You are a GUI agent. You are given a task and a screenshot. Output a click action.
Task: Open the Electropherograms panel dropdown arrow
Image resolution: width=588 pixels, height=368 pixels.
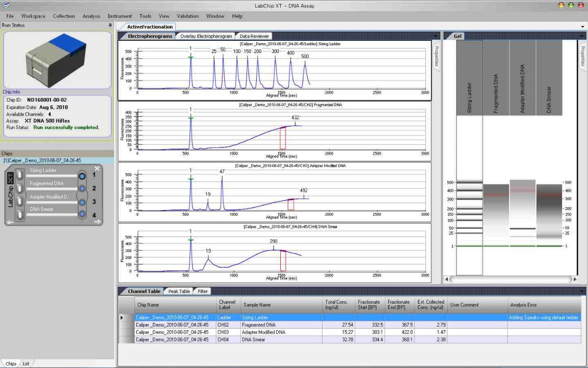(436, 36)
